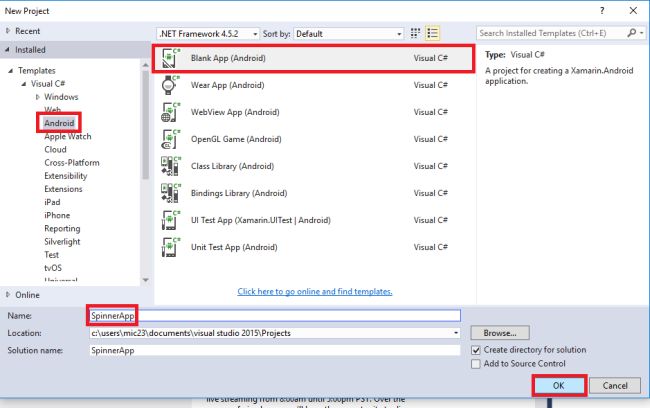Select iPhone template category
Screen dimensions: 650x408
tap(57, 215)
